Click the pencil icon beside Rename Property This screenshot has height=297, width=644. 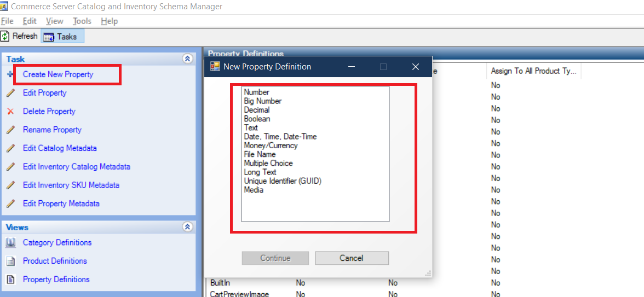click(x=11, y=130)
